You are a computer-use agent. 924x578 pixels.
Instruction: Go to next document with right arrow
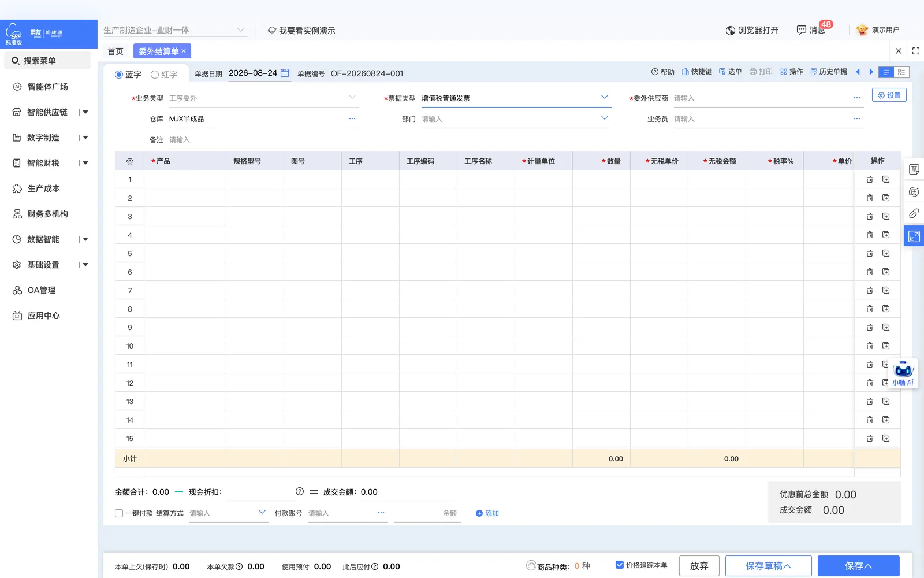coord(871,72)
